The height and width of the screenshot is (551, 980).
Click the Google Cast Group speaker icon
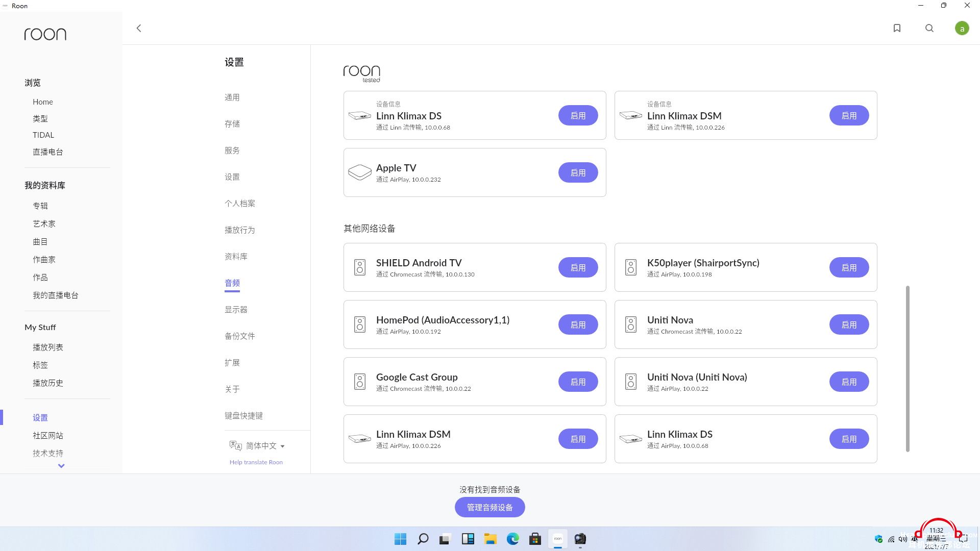(x=360, y=382)
